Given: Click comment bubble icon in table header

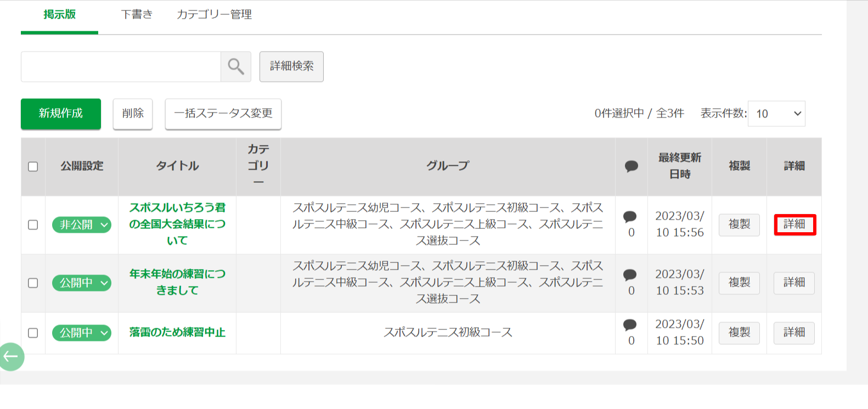Looking at the screenshot, I should coord(632,166).
